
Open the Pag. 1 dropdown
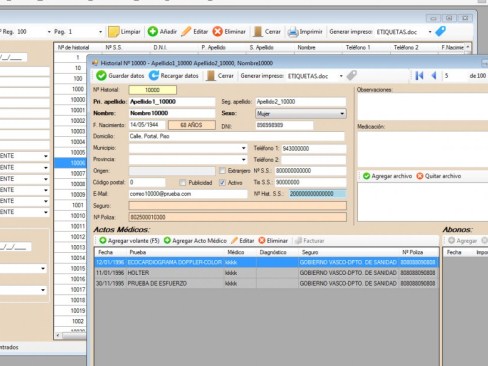[x=100, y=32]
